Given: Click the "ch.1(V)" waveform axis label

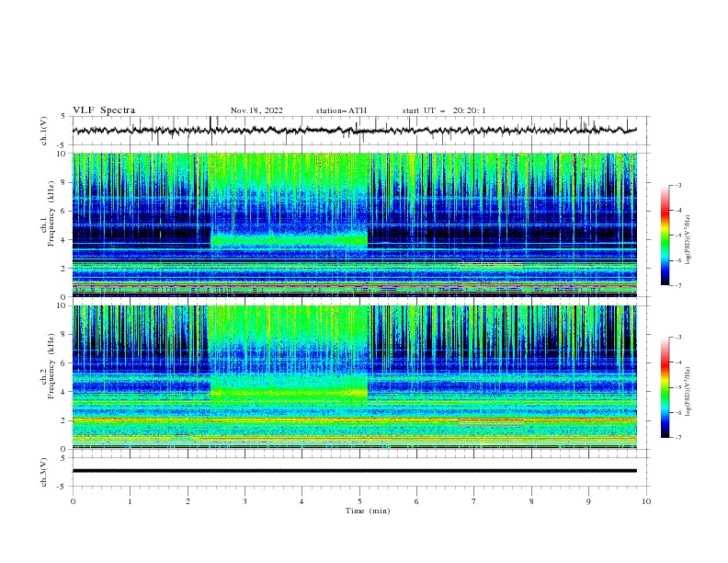Looking at the screenshot, I should click(x=44, y=131).
